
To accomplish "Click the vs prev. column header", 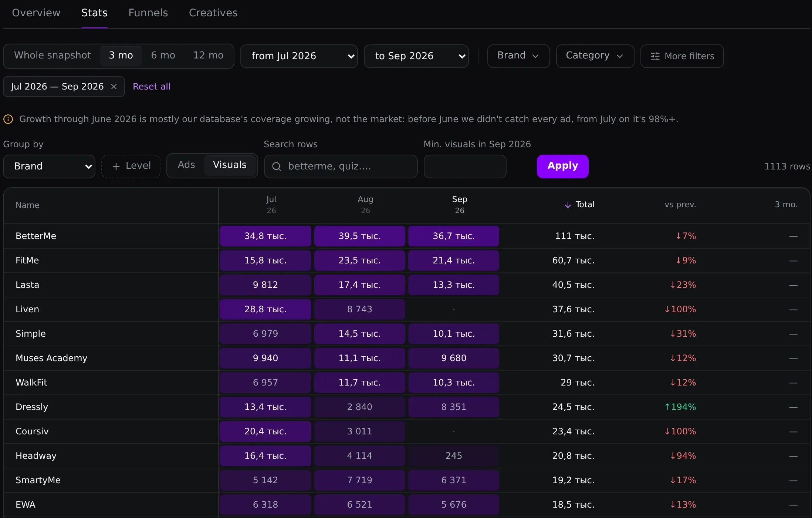I will pos(680,205).
